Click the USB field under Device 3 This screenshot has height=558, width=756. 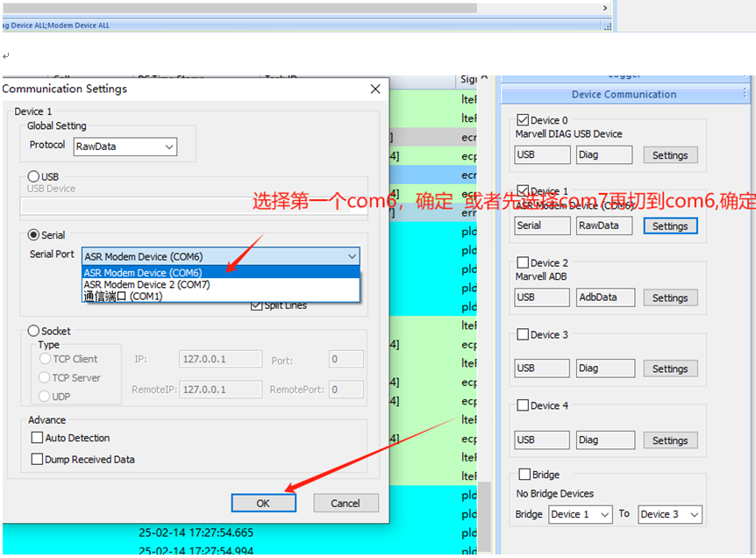tap(542, 368)
